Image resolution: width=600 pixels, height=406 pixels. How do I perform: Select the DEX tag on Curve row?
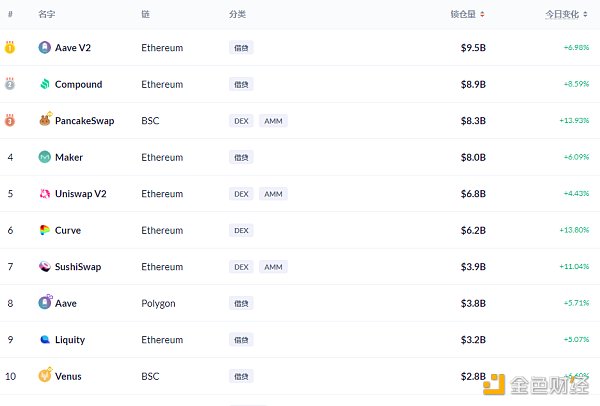tap(241, 230)
